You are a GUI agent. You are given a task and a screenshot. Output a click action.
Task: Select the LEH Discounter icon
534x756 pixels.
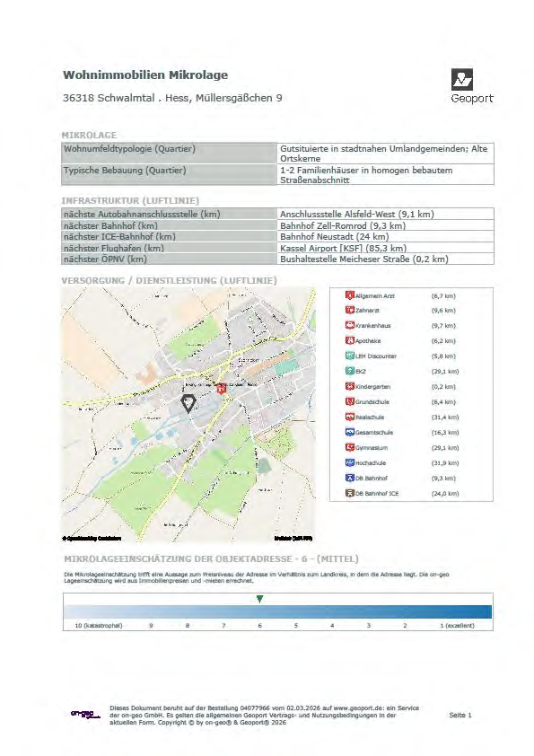tap(350, 356)
